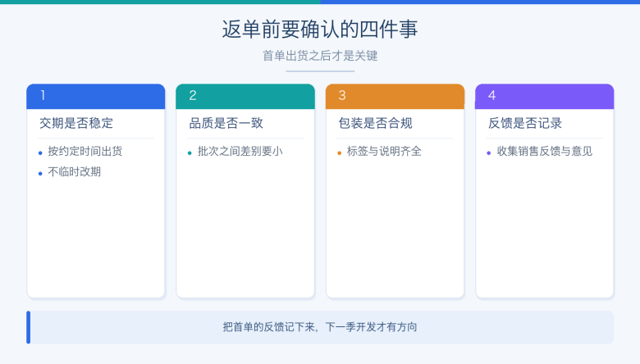Click the card heading 交期是否稳定
Viewport: 640px width, 364px height.
[76, 123]
